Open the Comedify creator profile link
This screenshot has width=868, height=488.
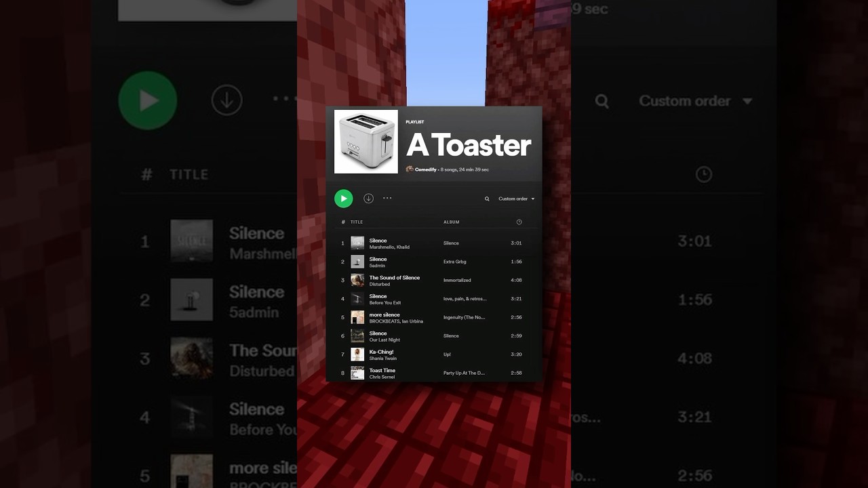point(426,169)
